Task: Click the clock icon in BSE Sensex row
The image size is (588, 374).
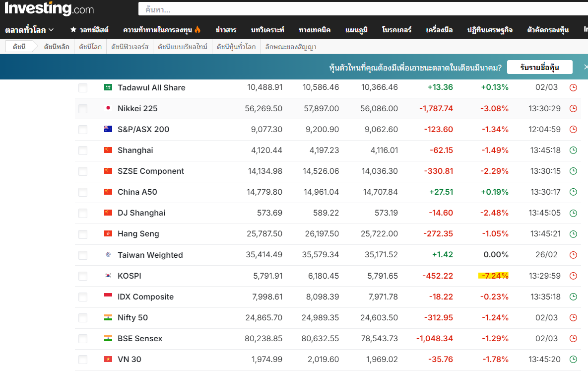Action: click(573, 338)
